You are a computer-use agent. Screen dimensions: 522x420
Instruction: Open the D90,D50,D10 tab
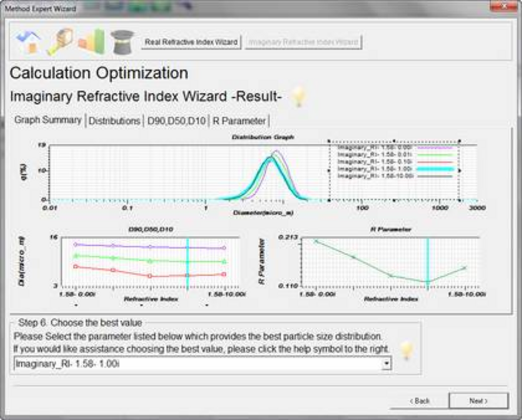click(176, 121)
